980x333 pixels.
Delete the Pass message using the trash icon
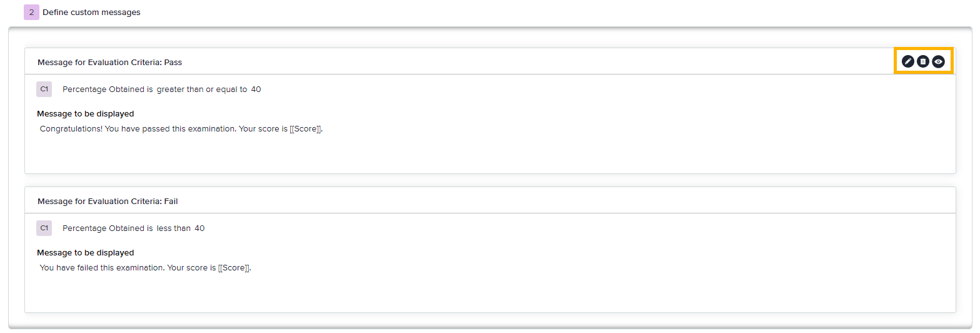923,61
